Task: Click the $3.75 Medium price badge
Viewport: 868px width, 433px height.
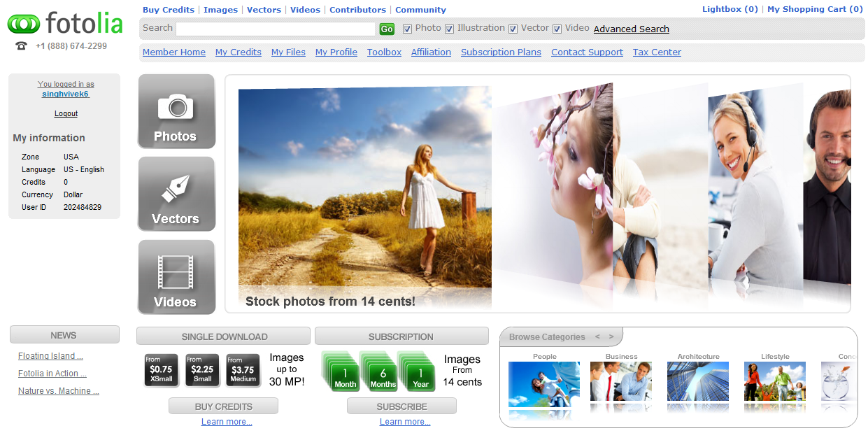Action: click(x=243, y=369)
